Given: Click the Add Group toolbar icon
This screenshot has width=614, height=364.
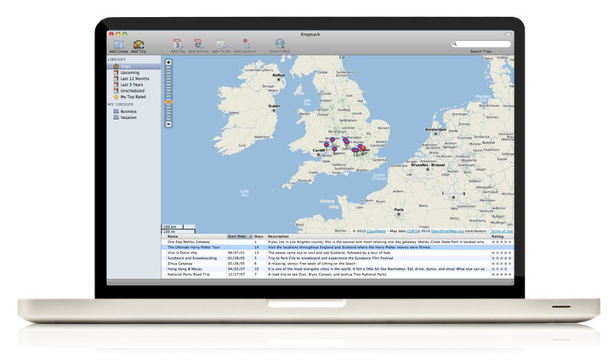Looking at the screenshot, I should pyautogui.click(x=119, y=44).
